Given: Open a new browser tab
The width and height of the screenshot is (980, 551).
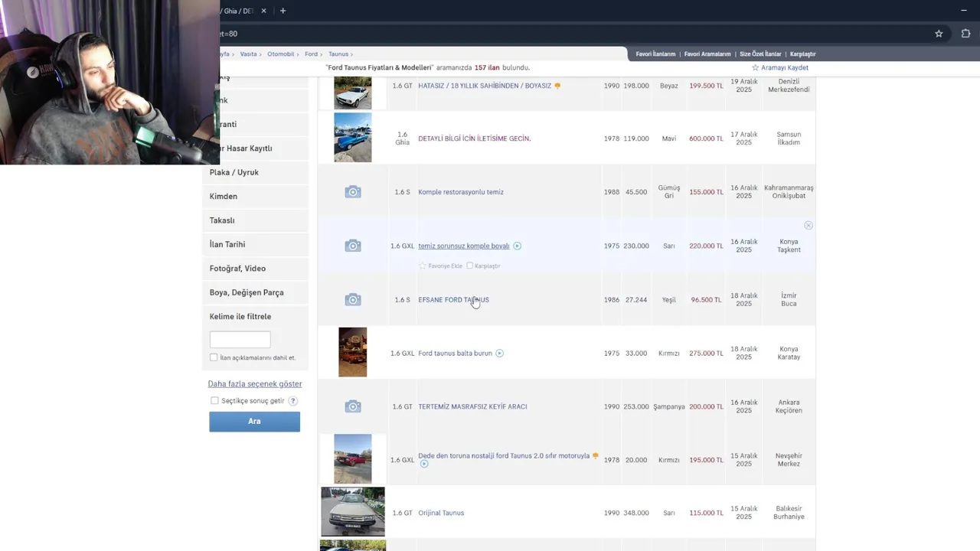Looking at the screenshot, I should (x=283, y=11).
